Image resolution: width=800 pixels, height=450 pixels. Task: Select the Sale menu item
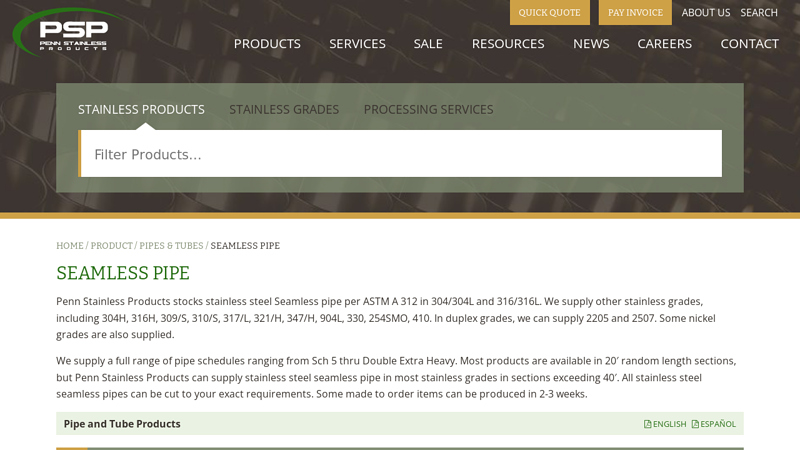pyautogui.click(x=428, y=44)
